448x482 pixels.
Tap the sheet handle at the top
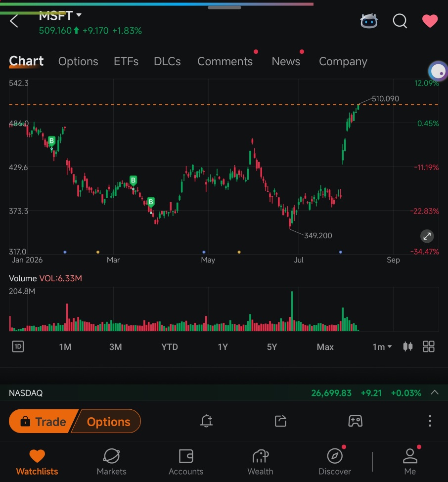224,7
